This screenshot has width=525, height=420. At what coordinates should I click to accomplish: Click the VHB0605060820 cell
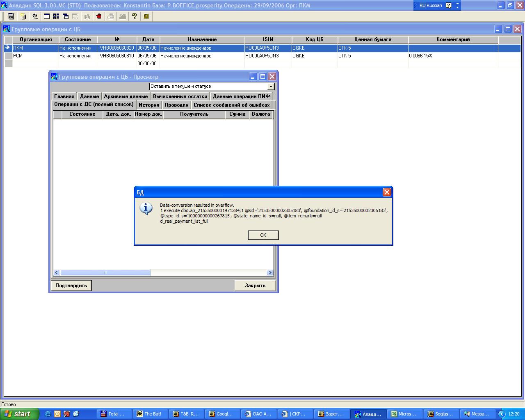(117, 48)
